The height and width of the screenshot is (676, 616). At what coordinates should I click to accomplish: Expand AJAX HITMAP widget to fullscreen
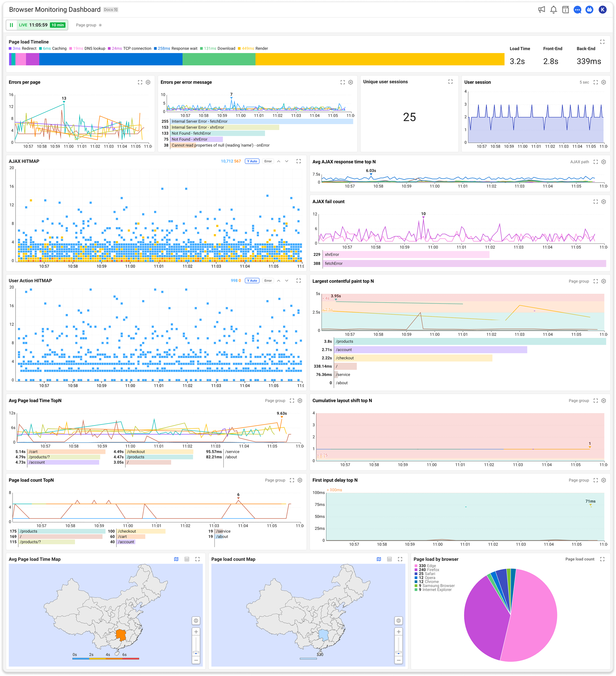[x=299, y=161]
